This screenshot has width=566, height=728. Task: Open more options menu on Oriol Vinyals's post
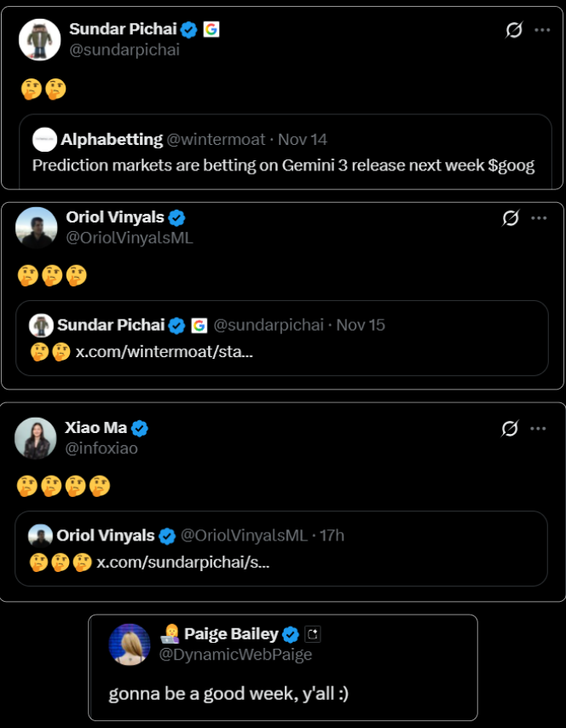click(x=539, y=217)
